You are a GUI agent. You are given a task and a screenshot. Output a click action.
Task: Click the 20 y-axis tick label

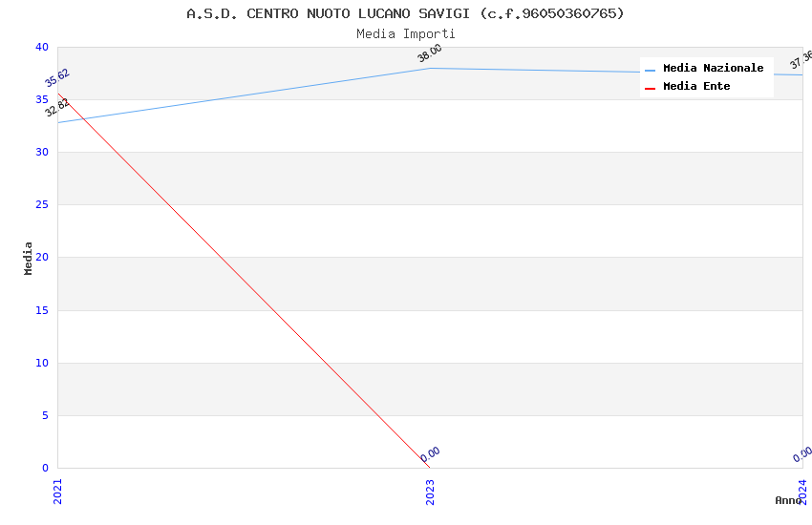(42, 257)
